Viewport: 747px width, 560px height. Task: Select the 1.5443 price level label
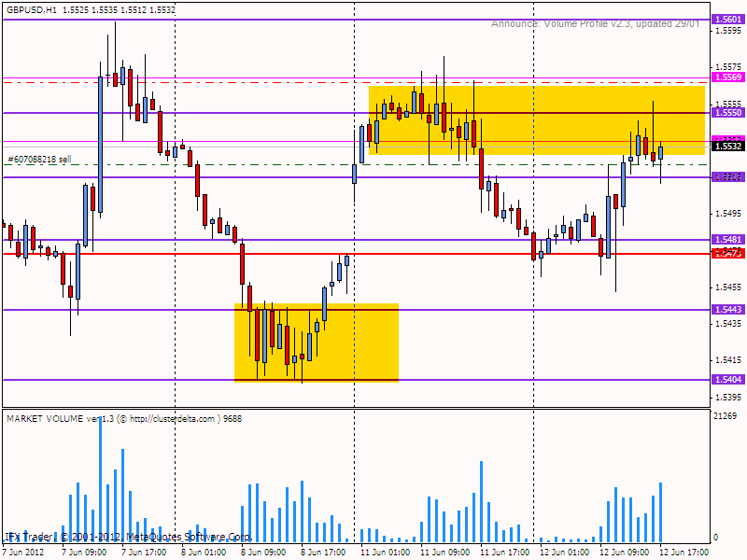click(x=726, y=310)
